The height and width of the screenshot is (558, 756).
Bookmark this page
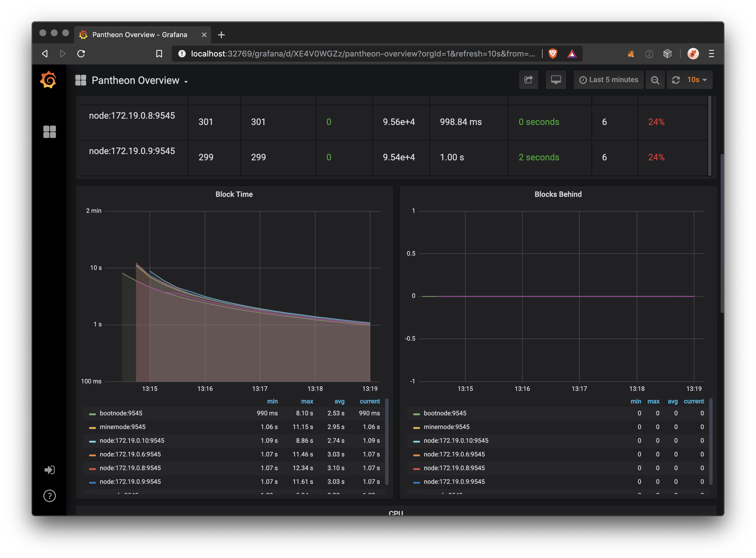159,54
